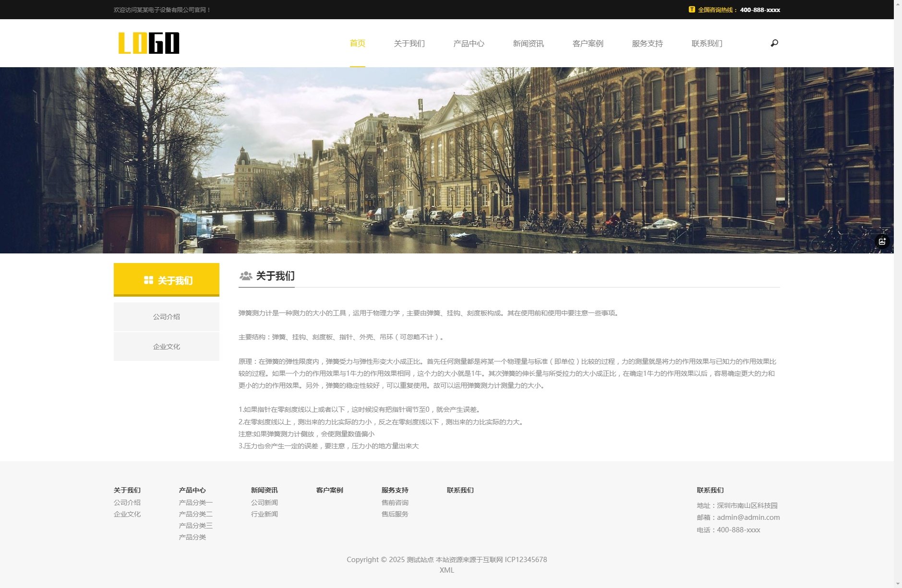Click the search magnifier icon in header
This screenshot has width=902, height=588.
pyautogui.click(x=774, y=43)
